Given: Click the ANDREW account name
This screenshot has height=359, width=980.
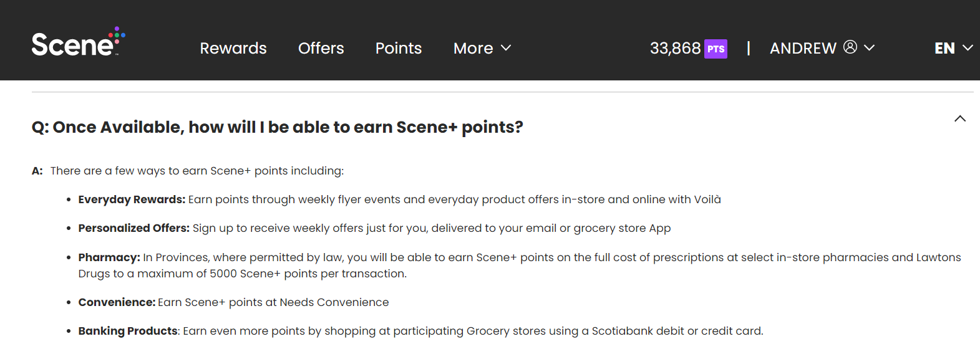Looking at the screenshot, I should [803, 48].
